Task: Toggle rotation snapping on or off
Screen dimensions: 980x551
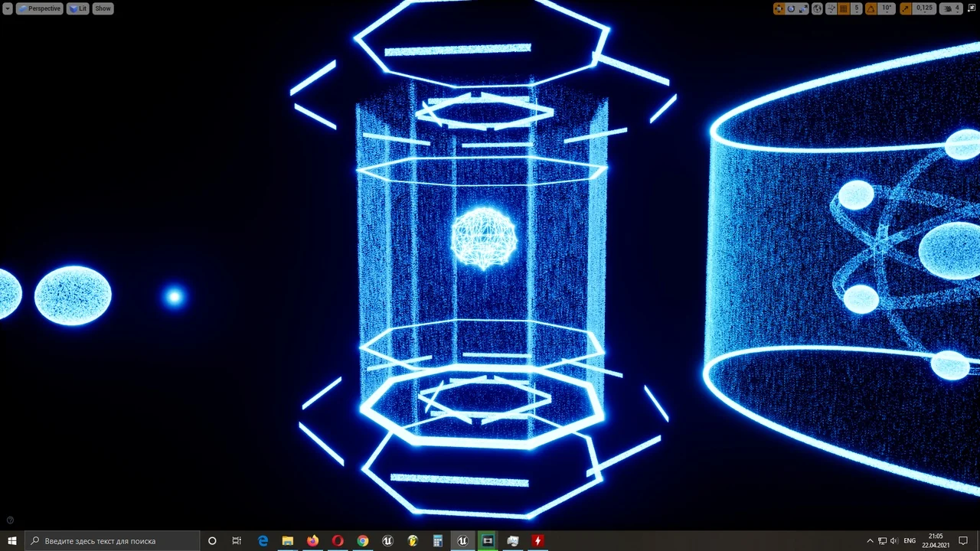Action: [x=871, y=8]
